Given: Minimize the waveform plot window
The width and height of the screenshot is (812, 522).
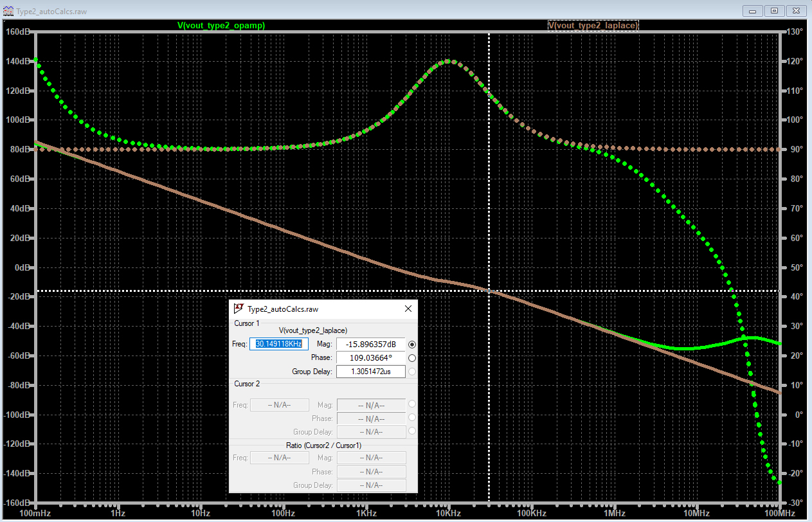Looking at the screenshot, I should pyautogui.click(x=754, y=10).
